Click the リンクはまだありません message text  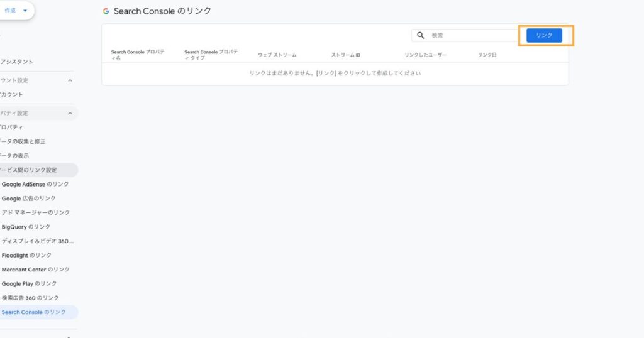tap(335, 74)
